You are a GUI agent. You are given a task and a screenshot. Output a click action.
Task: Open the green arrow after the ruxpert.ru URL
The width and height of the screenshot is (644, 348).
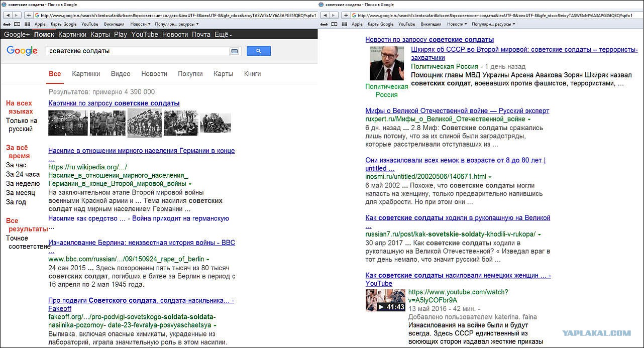529,120
